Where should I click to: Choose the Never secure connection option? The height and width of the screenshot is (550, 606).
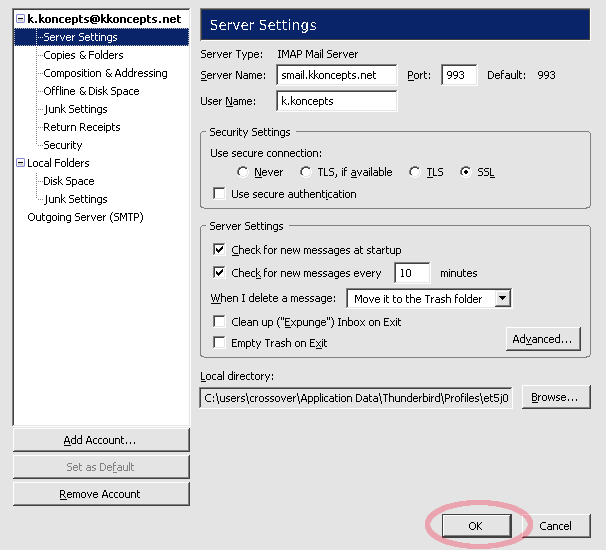point(243,172)
